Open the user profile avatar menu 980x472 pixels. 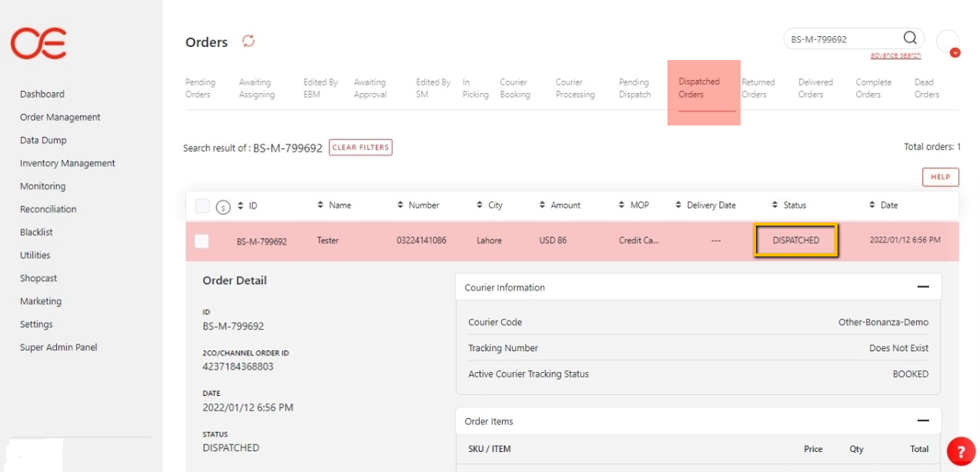click(x=948, y=42)
